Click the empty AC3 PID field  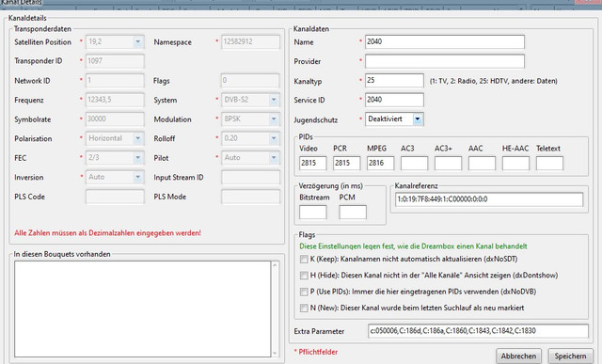(x=414, y=163)
